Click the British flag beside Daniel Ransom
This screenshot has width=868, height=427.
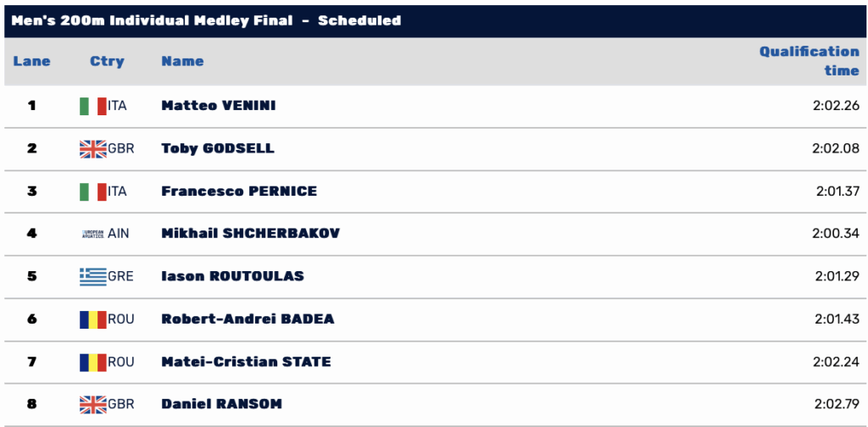click(92, 404)
